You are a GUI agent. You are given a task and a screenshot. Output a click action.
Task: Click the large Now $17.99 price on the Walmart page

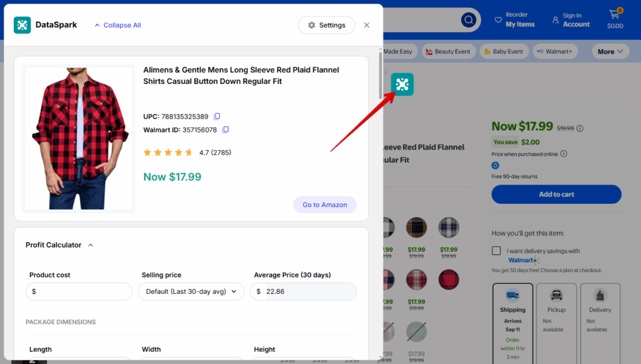point(522,126)
